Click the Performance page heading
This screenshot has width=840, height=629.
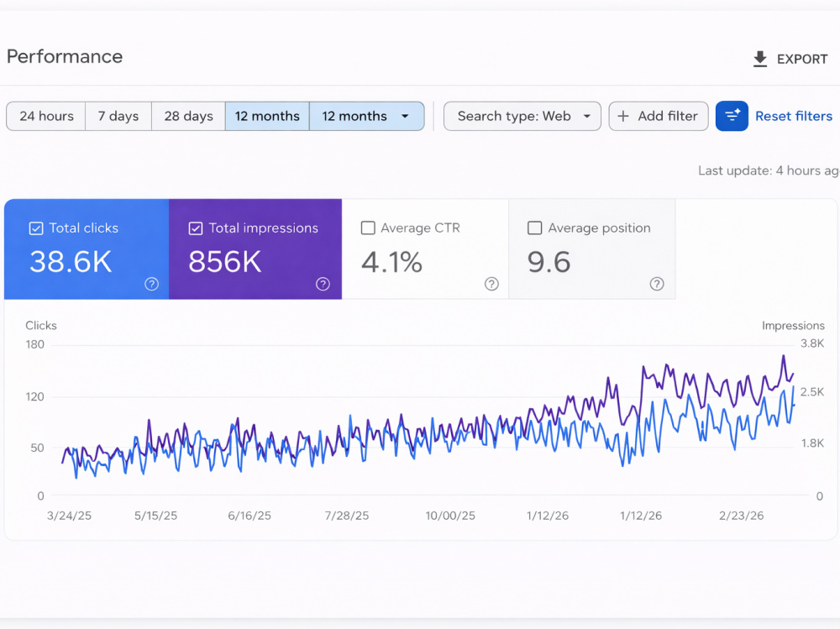point(65,56)
